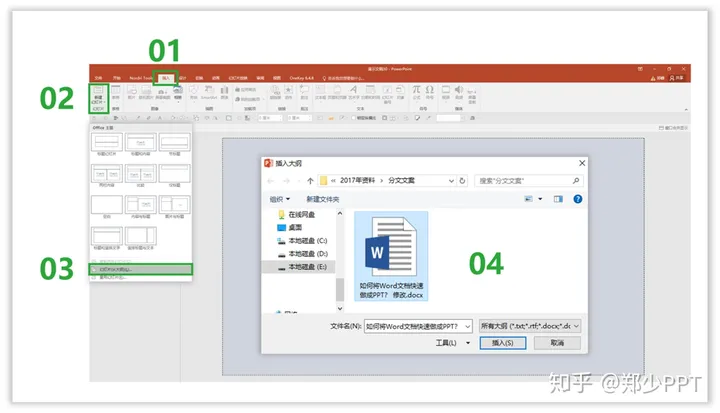Select the Title and Vertical Text layout
This screenshot has width=720, height=413.
pyautogui.click(x=107, y=236)
